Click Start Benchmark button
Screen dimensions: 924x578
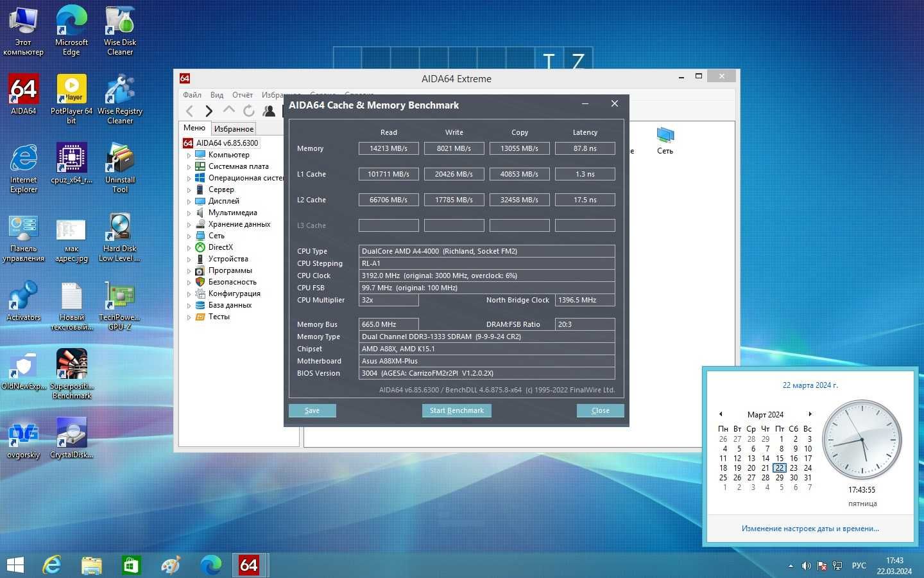tap(457, 410)
